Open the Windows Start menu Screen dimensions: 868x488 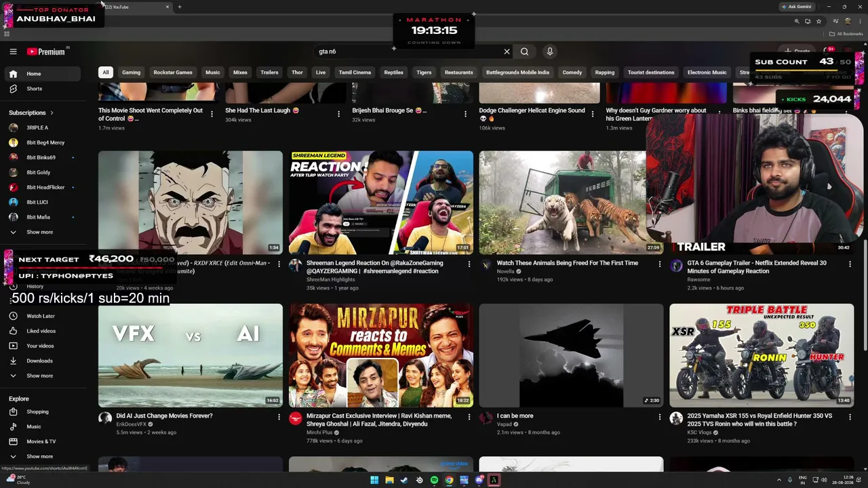pos(374,480)
